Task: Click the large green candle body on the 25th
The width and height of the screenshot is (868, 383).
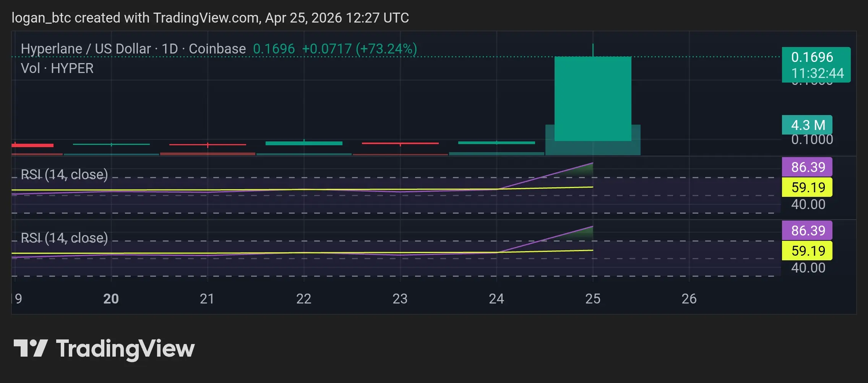Action: [x=592, y=99]
